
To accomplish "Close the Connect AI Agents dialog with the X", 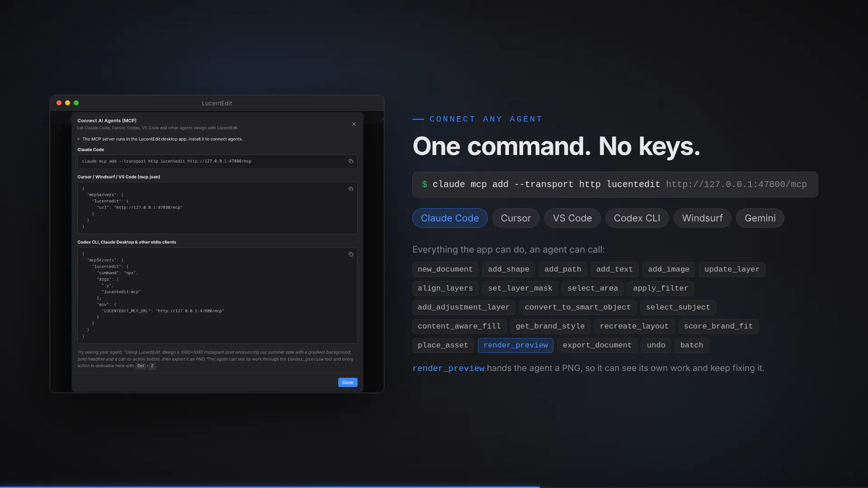I will pos(354,124).
